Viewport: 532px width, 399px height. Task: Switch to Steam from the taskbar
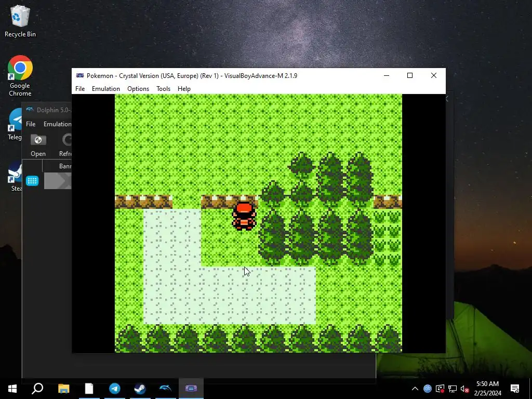point(140,389)
